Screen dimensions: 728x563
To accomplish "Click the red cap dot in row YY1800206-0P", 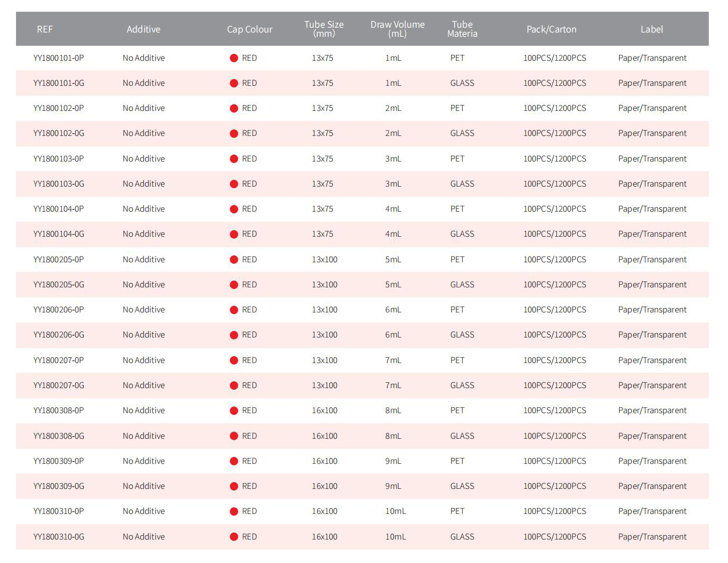I will 234,310.
